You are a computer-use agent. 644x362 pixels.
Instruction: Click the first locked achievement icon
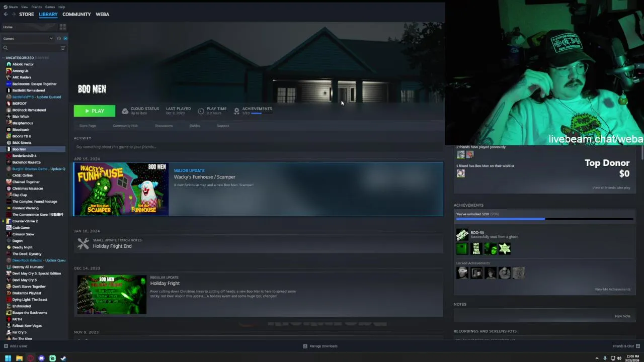pyautogui.click(x=462, y=273)
